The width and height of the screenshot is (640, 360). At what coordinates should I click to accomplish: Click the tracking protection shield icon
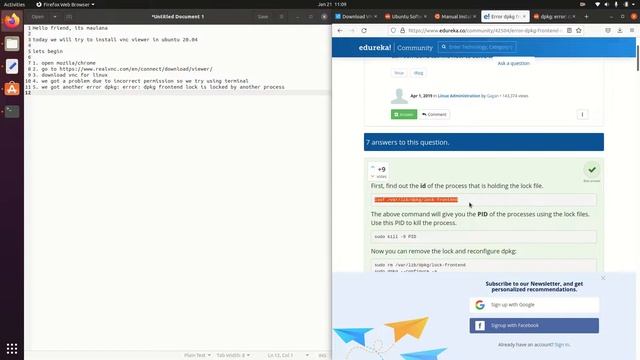pyautogui.click(x=393, y=31)
